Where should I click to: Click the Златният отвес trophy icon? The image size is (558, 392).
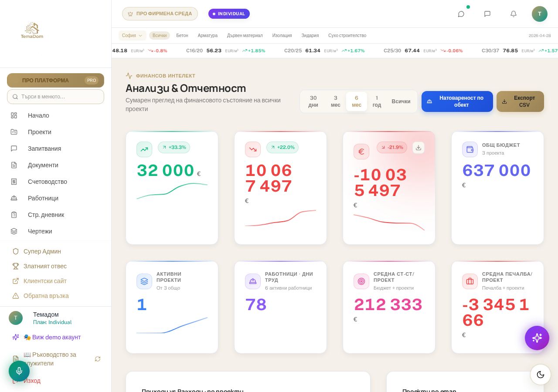(16, 266)
